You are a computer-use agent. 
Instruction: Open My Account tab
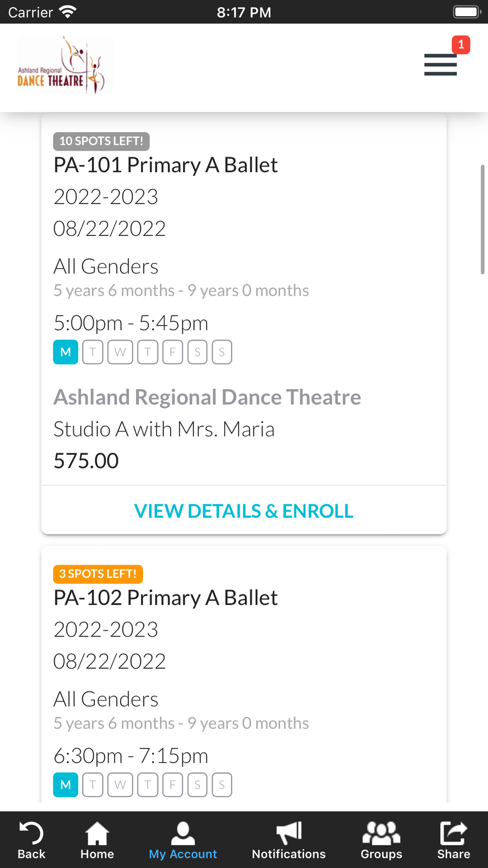pos(183,840)
